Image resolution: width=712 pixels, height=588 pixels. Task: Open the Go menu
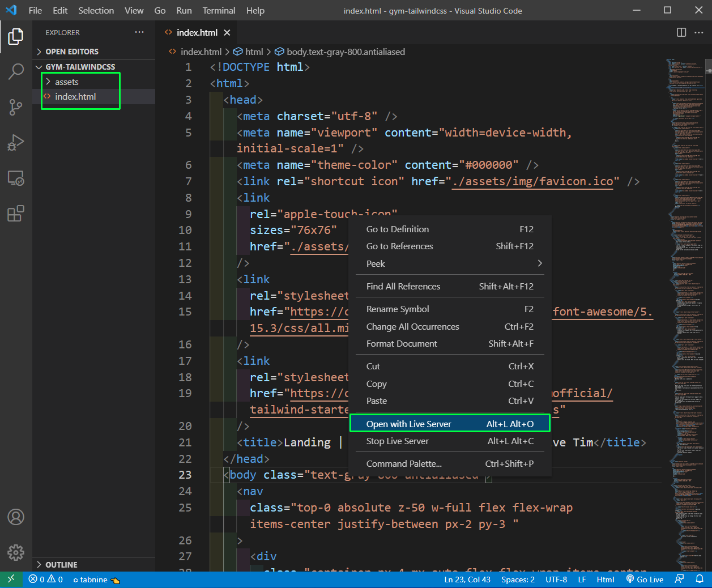tap(160, 10)
